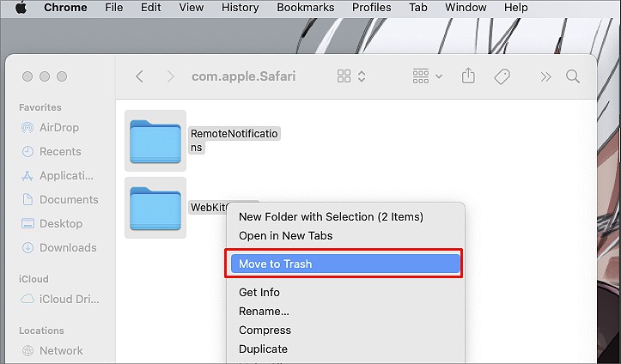Open Downloads in the Finder sidebar
The width and height of the screenshot is (621, 364).
59,248
